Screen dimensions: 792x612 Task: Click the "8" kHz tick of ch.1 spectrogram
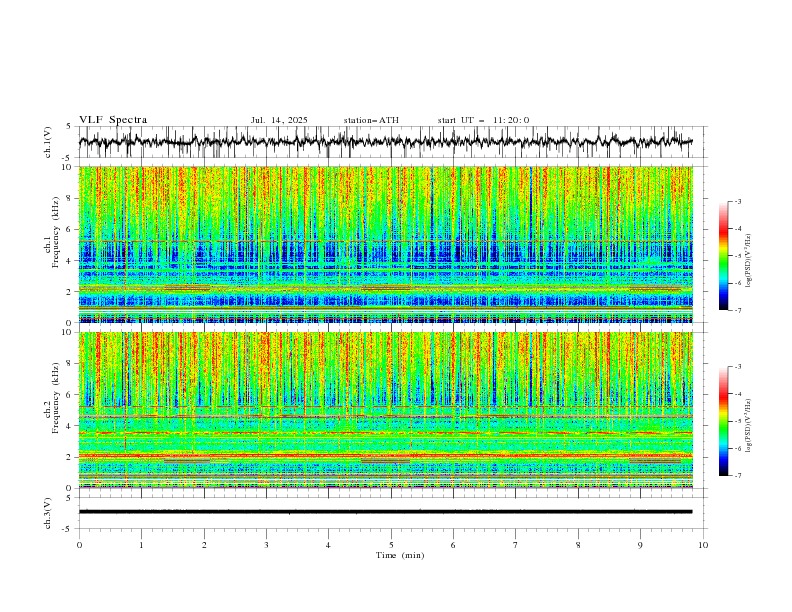point(70,198)
